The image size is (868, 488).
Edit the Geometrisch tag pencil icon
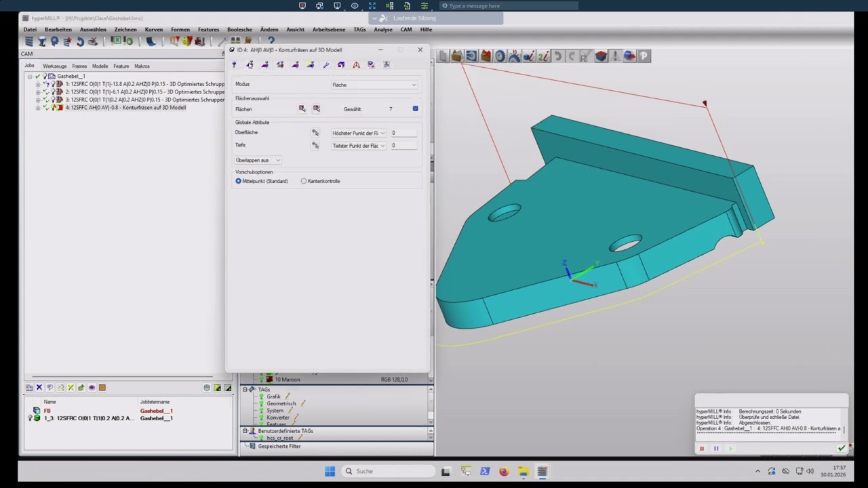pyautogui.click(x=302, y=403)
